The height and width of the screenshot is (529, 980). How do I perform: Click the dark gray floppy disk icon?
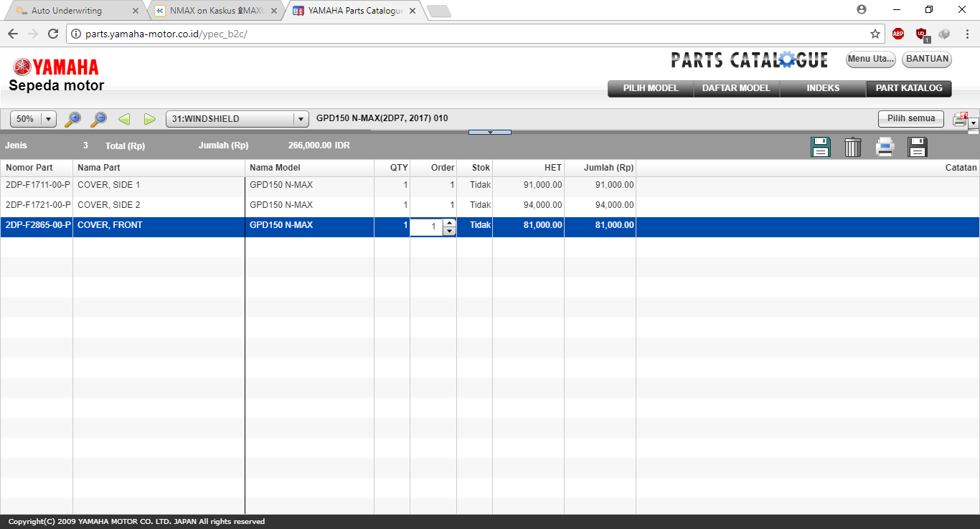pyautogui.click(x=918, y=147)
